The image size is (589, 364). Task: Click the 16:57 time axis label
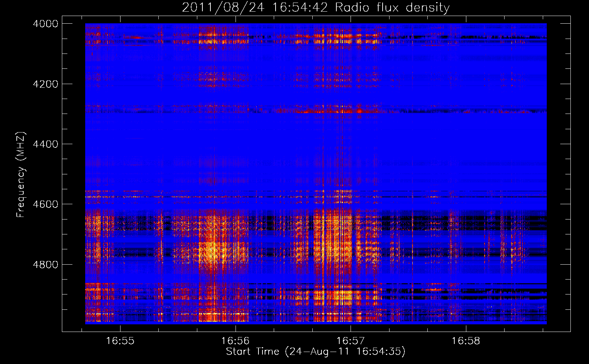tap(351, 341)
